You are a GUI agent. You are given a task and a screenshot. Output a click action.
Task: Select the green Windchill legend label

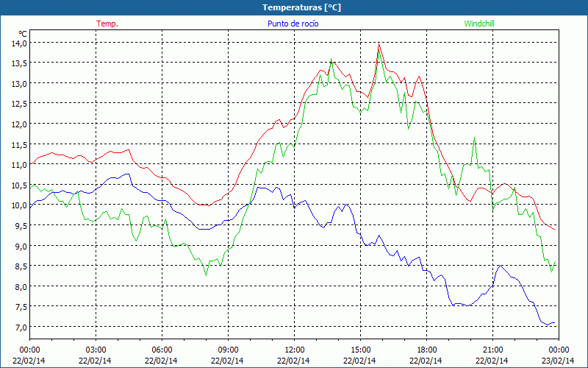point(479,24)
